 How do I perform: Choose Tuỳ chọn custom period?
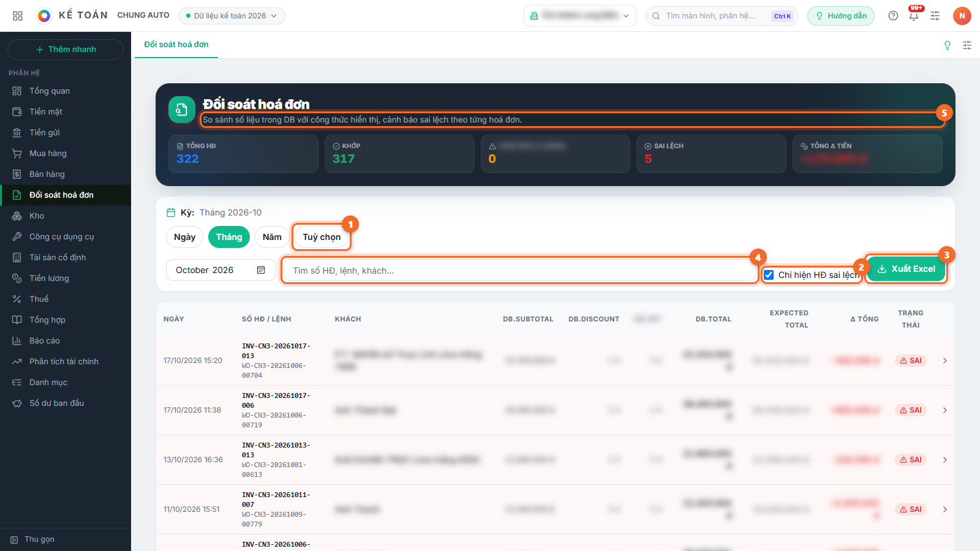coord(322,237)
